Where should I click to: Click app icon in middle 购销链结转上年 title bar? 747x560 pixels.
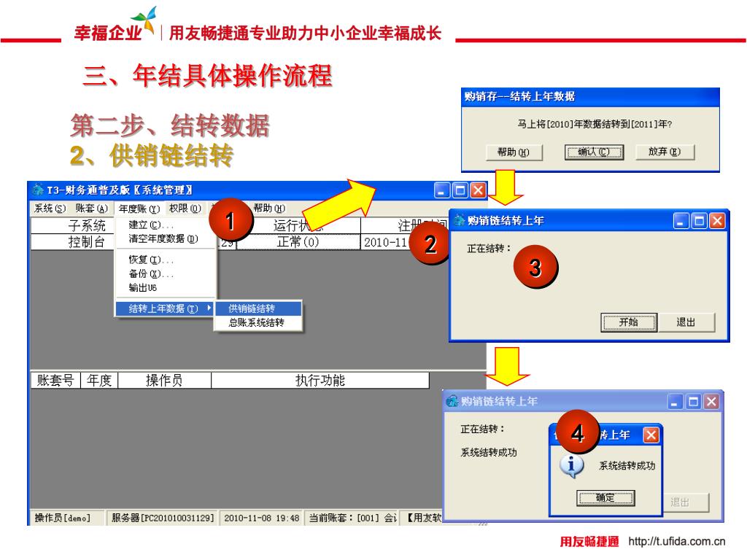(460, 220)
